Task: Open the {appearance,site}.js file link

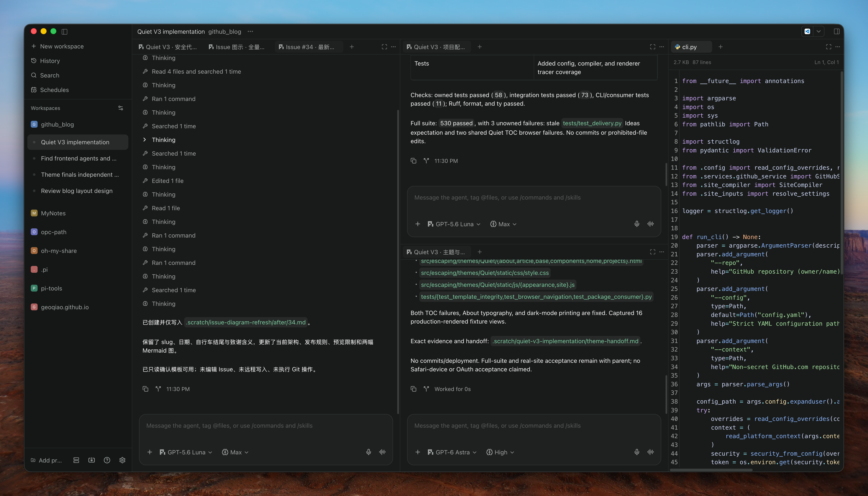Action: (498, 284)
